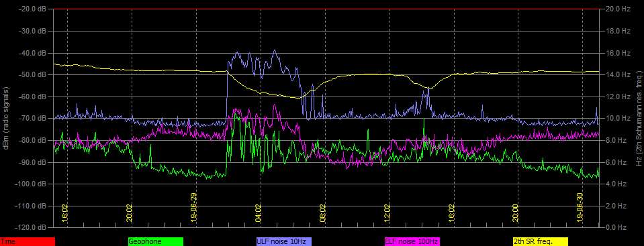Click the 19-06-29 date axis label
644x246 pixels.
pyautogui.click(x=194, y=208)
